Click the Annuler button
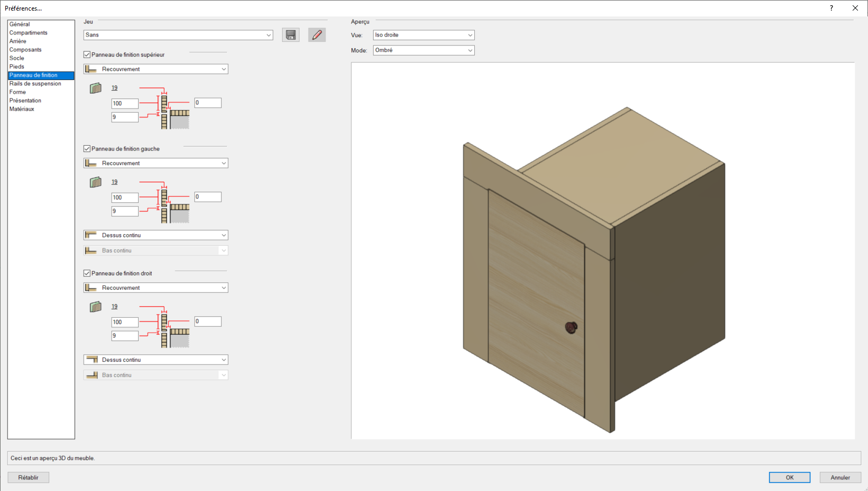The height and width of the screenshot is (491, 868). [840, 478]
